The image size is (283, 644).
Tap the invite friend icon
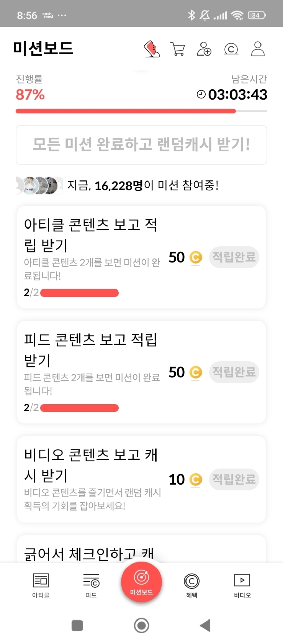tap(204, 49)
